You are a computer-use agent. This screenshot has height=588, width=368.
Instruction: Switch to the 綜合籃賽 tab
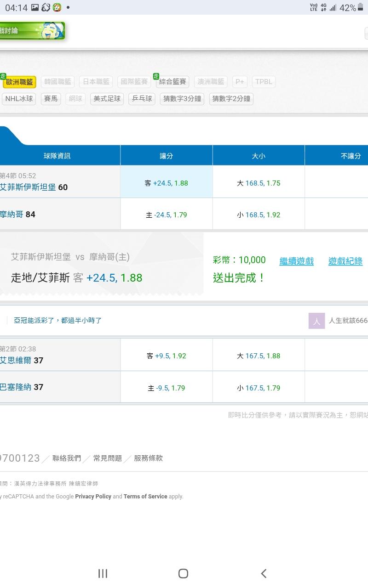[172, 82]
